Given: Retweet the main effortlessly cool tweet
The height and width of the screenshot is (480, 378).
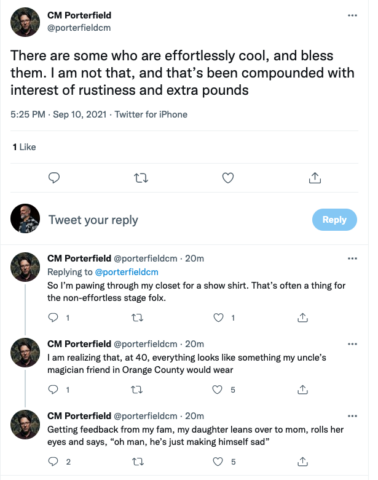Looking at the screenshot, I should [141, 178].
